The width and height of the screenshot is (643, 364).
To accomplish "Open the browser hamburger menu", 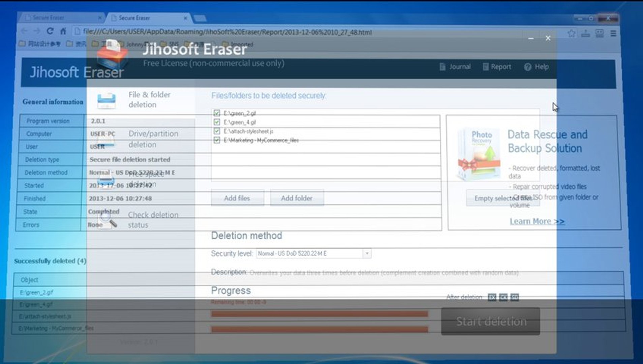I will pyautogui.click(x=613, y=33).
